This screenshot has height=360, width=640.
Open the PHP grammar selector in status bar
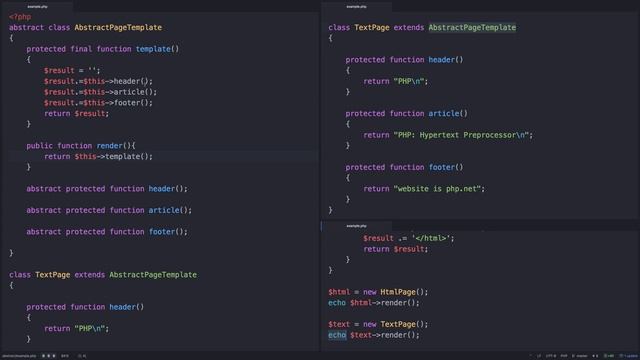pyautogui.click(x=564, y=356)
